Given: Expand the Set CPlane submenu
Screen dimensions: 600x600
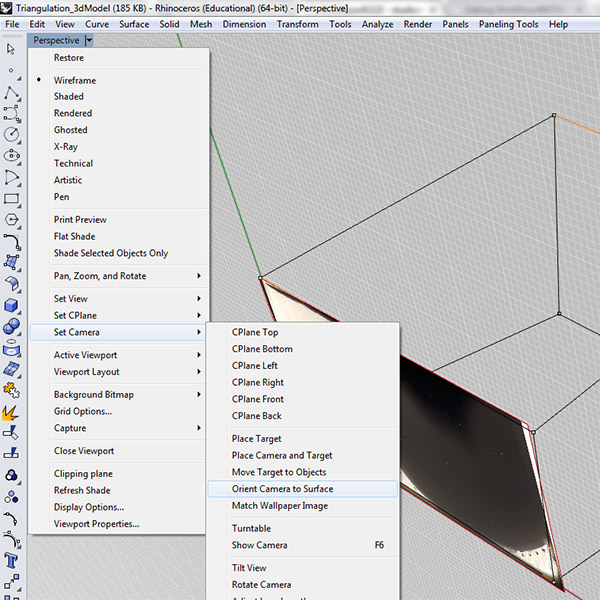Looking at the screenshot, I should (x=119, y=315).
